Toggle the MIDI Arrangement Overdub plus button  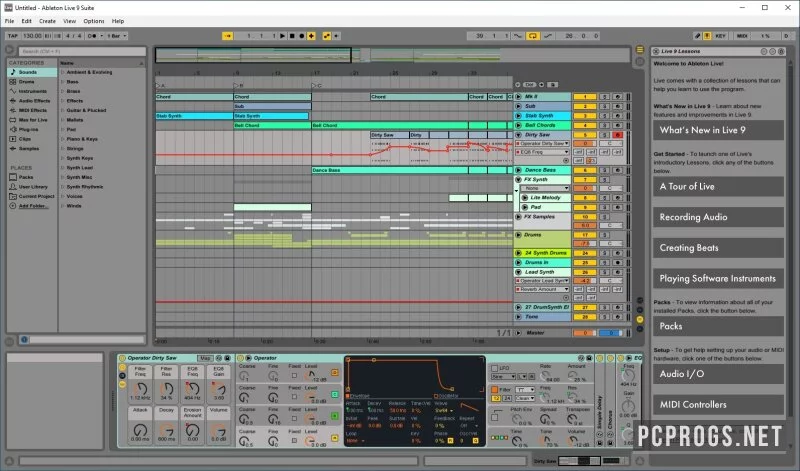(x=311, y=36)
